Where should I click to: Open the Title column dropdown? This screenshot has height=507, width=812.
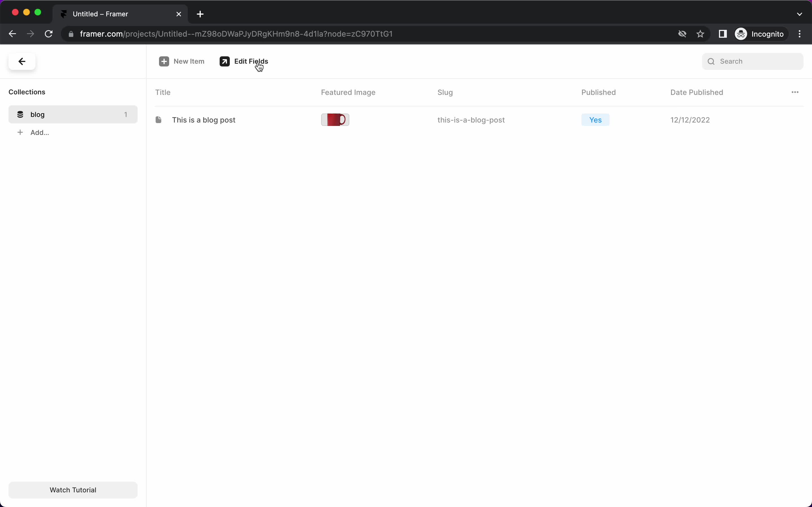(x=162, y=92)
